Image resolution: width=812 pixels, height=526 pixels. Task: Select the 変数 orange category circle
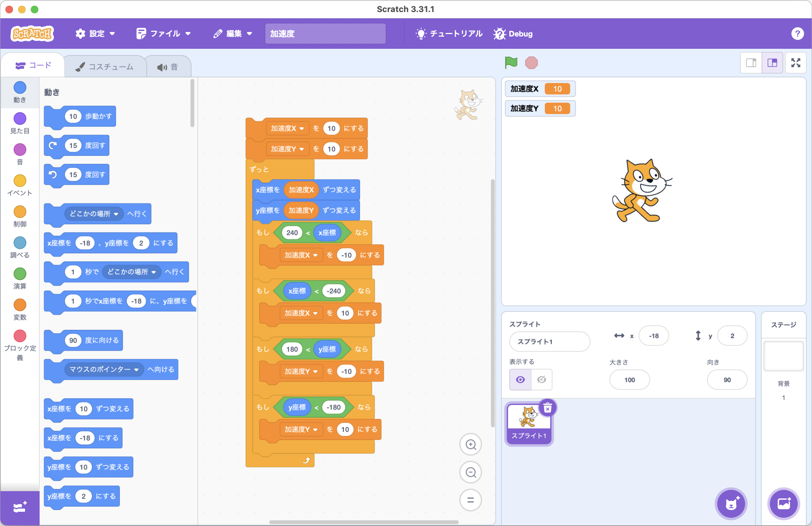coord(20,305)
